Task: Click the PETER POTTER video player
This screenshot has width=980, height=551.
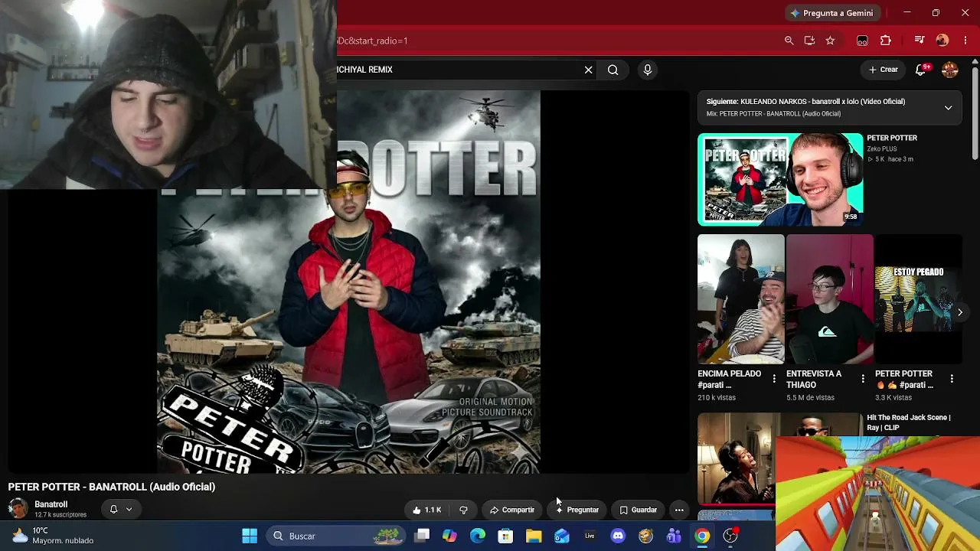Action: pos(348,282)
